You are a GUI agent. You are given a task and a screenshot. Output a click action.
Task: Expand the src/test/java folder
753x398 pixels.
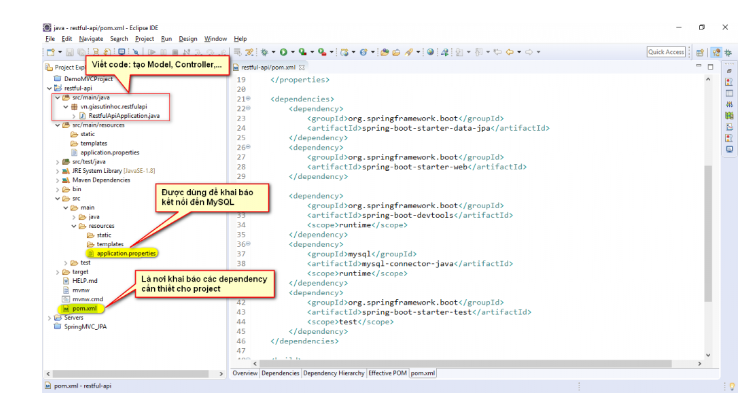(x=58, y=162)
